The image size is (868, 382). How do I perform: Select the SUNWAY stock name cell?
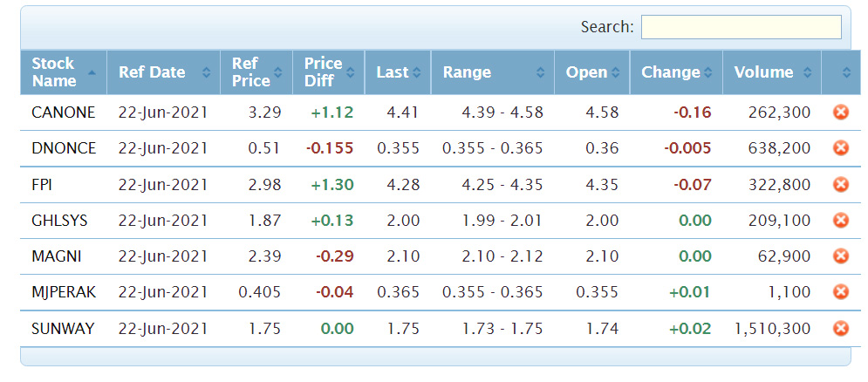64,328
